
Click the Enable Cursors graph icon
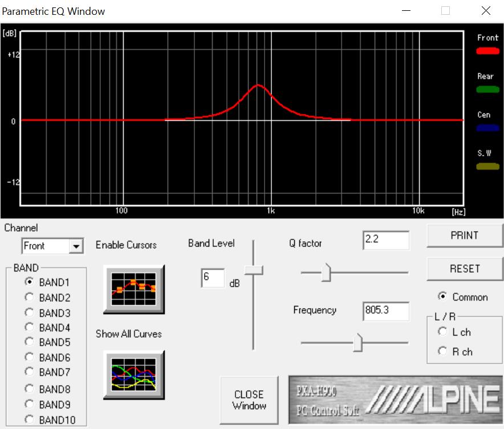134,289
